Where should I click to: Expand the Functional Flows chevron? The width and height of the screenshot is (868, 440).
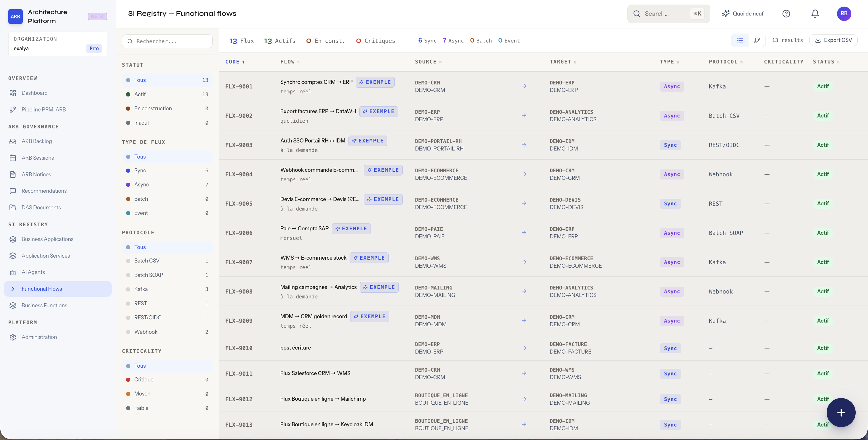13,289
